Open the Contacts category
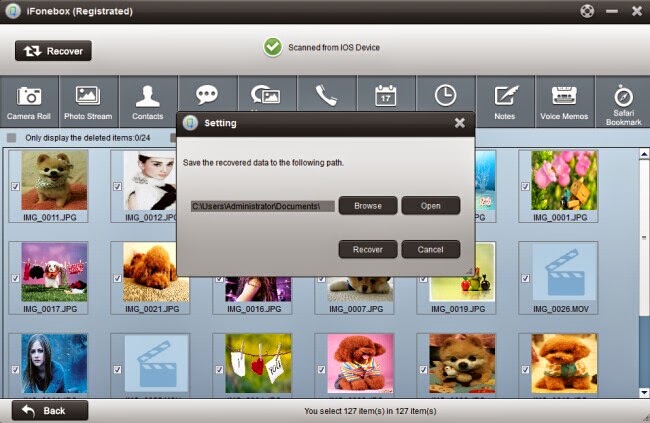The height and width of the screenshot is (423, 650). (x=148, y=101)
